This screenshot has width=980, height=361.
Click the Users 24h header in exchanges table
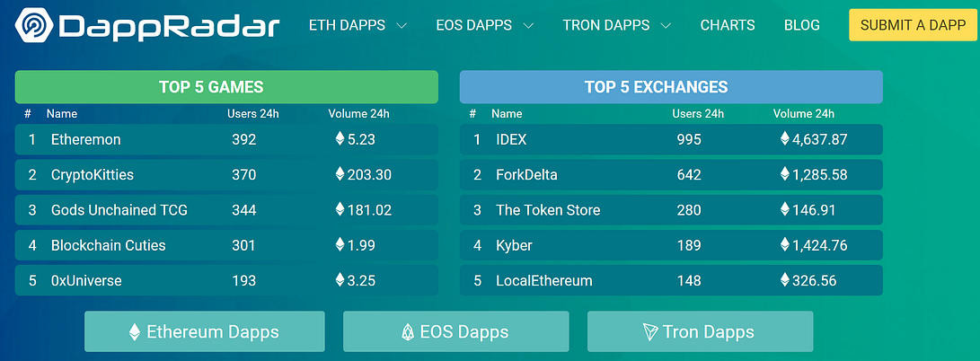(x=698, y=114)
